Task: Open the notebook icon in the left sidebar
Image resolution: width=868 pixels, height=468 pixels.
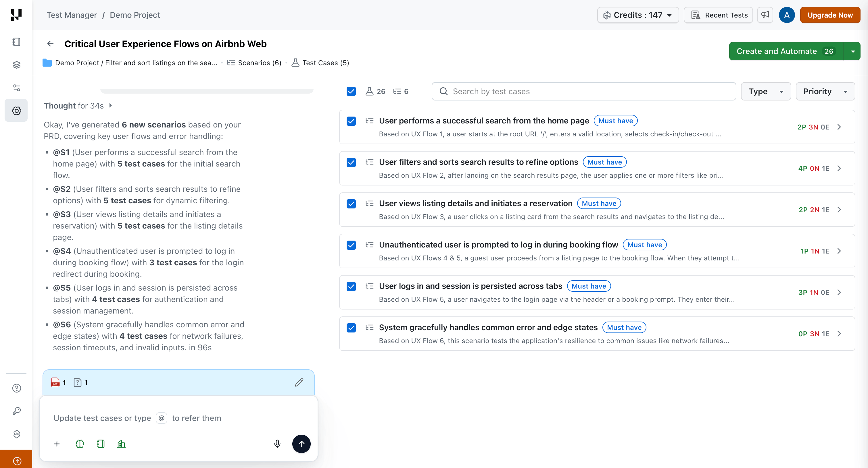Action: point(16,42)
